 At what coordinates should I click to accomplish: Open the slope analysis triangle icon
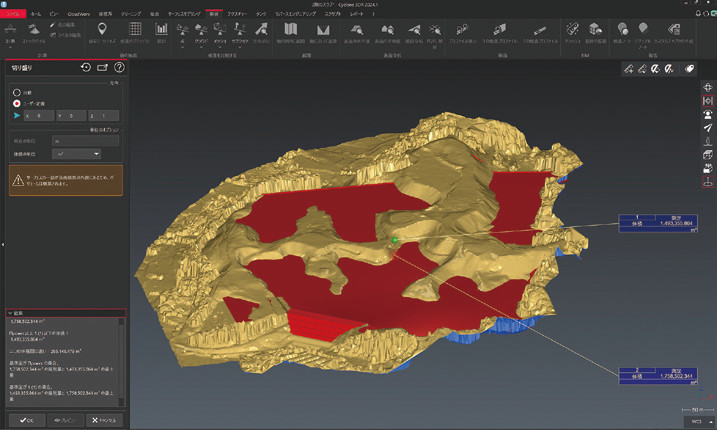tap(414, 29)
